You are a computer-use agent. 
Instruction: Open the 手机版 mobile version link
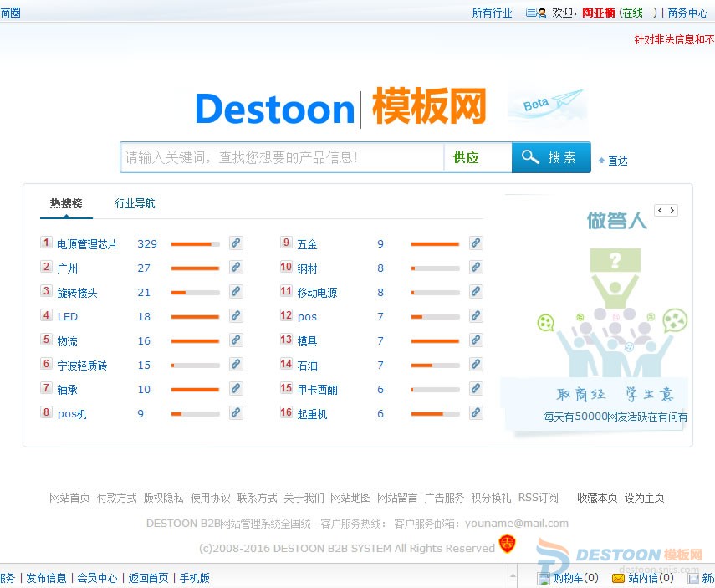click(x=195, y=578)
